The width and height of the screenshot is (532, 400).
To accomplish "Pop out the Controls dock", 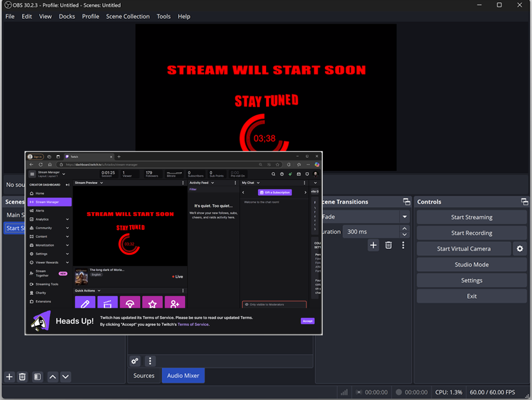I will pos(525,202).
